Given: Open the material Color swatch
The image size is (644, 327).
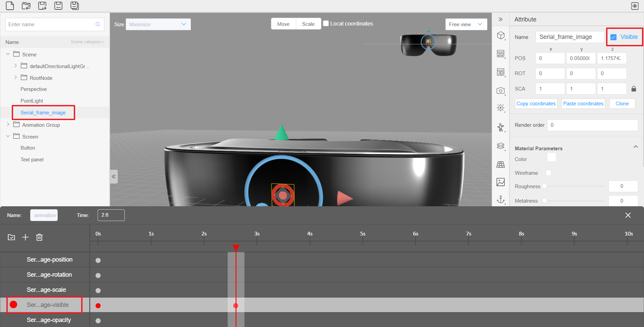Looking at the screenshot, I should click(x=551, y=157).
